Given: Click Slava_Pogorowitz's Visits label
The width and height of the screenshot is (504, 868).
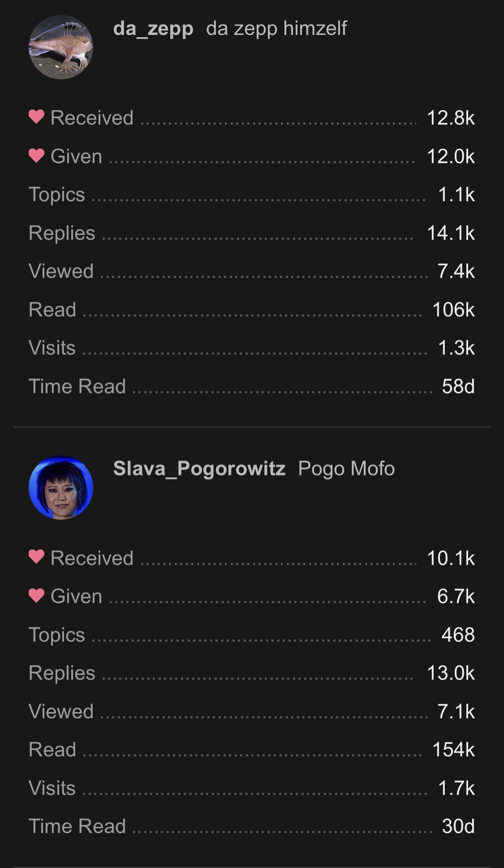Looking at the screenshot, I should (52, 788).
